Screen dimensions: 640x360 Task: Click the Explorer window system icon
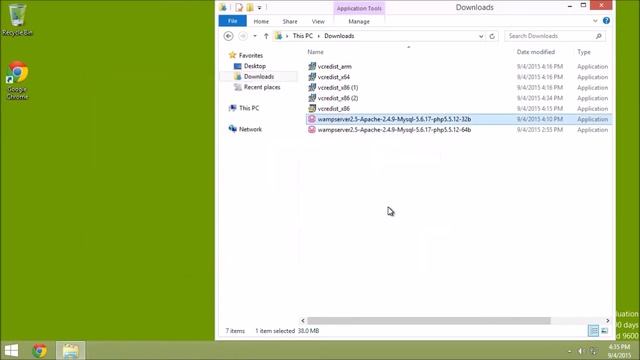223,7
